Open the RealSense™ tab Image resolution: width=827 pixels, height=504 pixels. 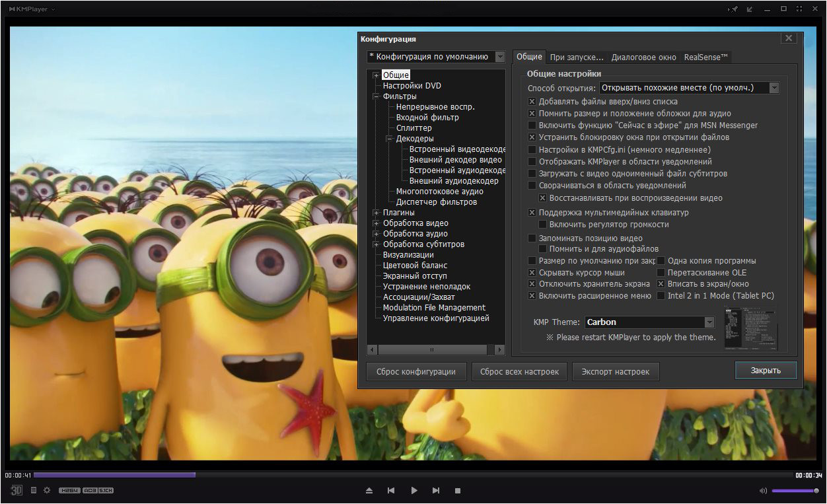point(706,57)
